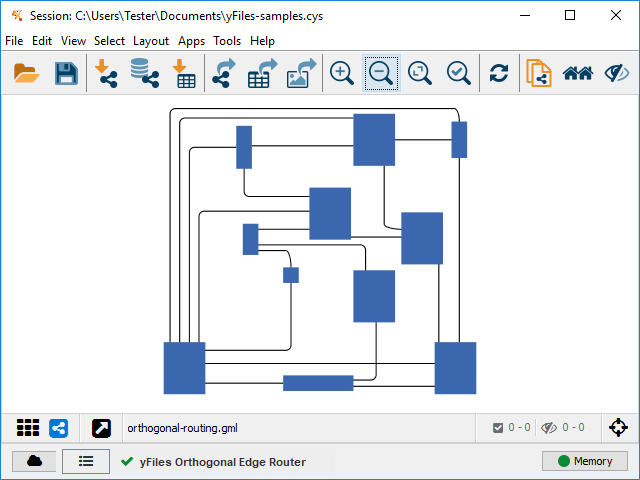Maximize the Cytoscape window

[x=570, y=16]
